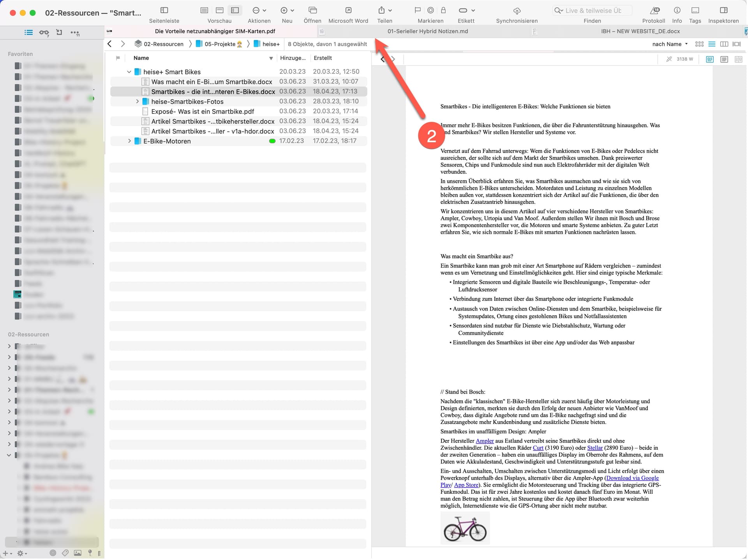Image resolution: width=748 pixels, height=560 pixels.
Task: Switch to list view
Action: (712, 44)
